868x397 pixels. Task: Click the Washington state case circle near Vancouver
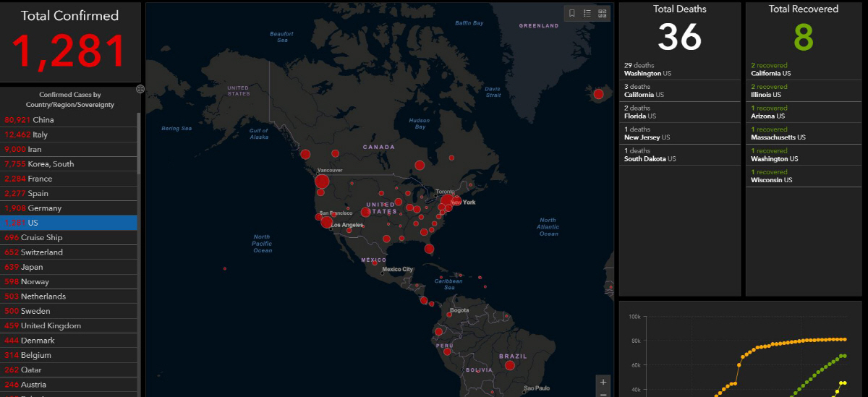click(x=322, y=181)
